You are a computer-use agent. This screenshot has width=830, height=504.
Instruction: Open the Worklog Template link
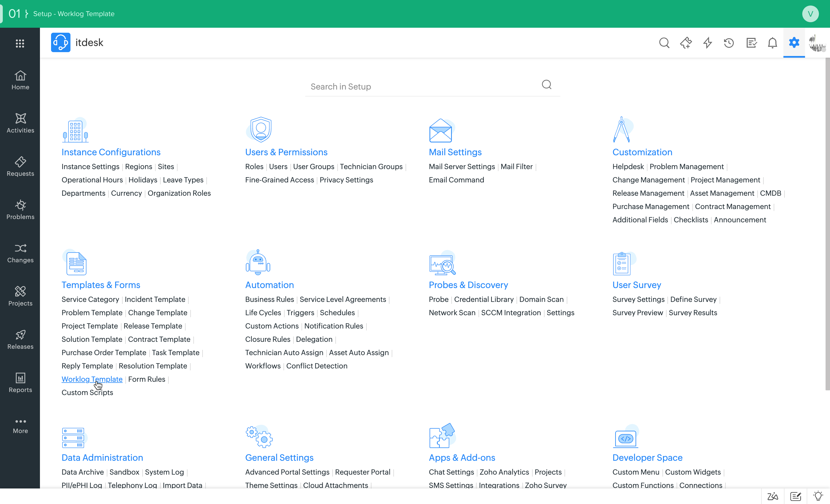coord(92,379)
